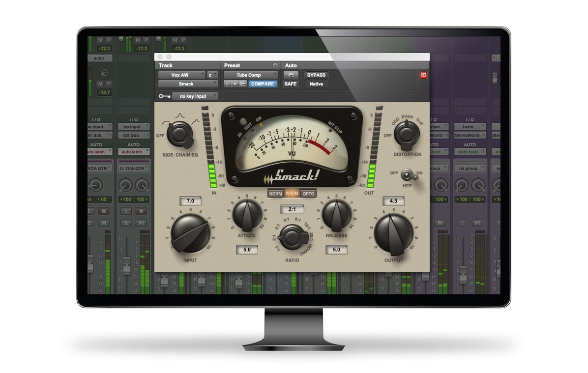
Task: Click the Input value field showing 7.0
Action: click(x=191, y=201)
